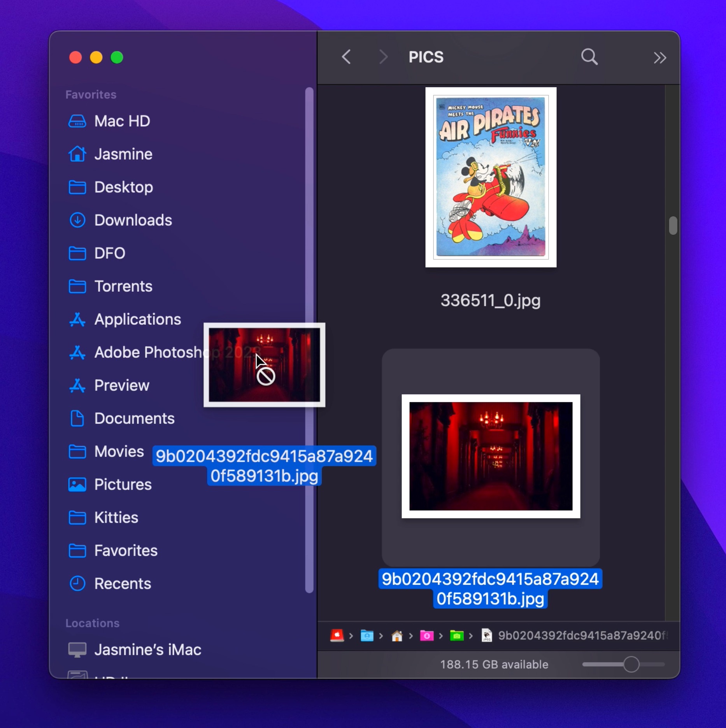Open Downloads from the sidebar
Image resolution: width=726 pixels, height=728 pixels.
(x=120, y=220)
